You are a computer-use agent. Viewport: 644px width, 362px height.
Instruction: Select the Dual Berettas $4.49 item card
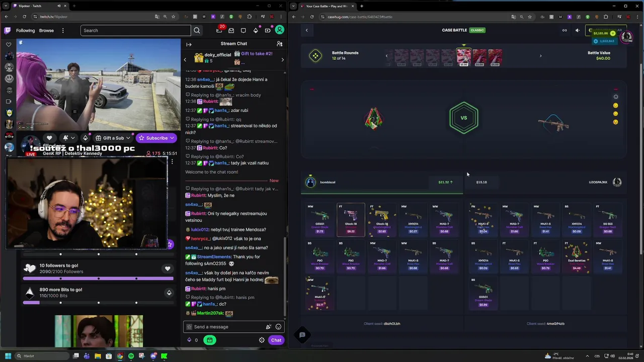pyautogui.click(x=577, y=256)
